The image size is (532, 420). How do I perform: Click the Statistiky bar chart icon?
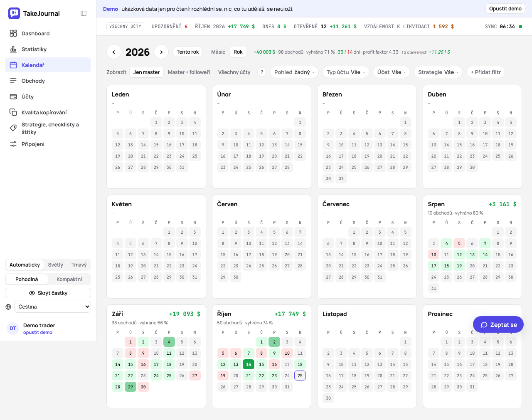point(13,49)
